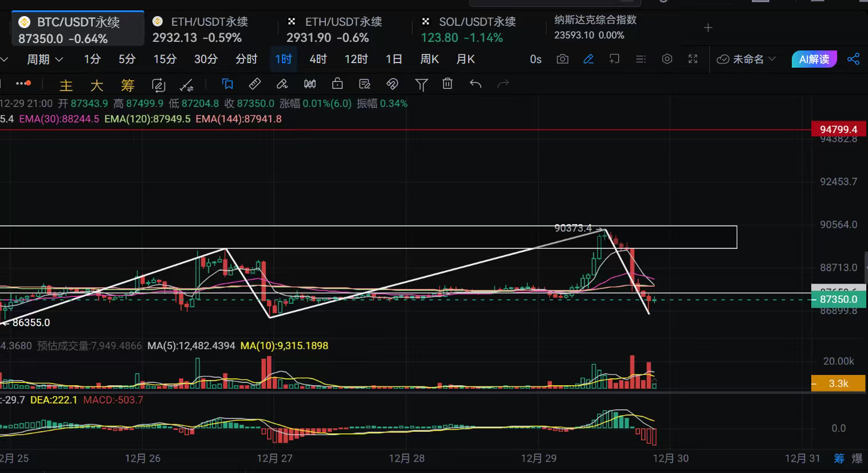Open chart settings hexagon icon
The width and height of the screenshot is (868, 473).
coord(667,59)
